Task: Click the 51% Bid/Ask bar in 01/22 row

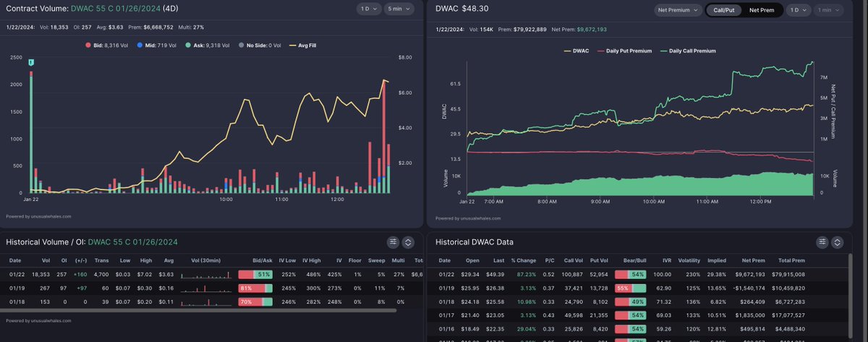Action: pos(255,275)
